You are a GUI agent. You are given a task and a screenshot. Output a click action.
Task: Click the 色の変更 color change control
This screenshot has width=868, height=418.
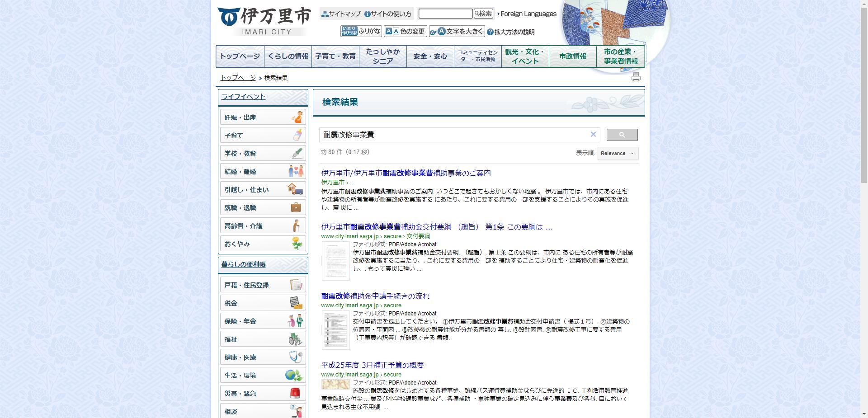406,31
